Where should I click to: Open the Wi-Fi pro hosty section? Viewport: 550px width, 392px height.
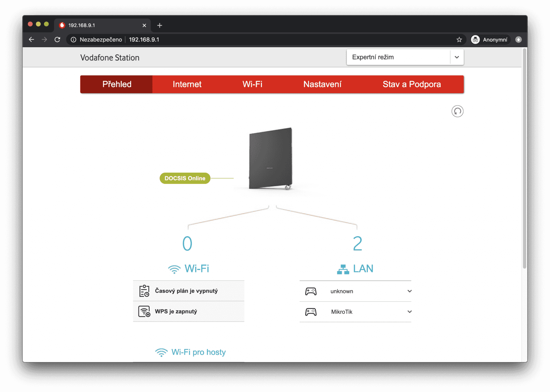(198, 352)
